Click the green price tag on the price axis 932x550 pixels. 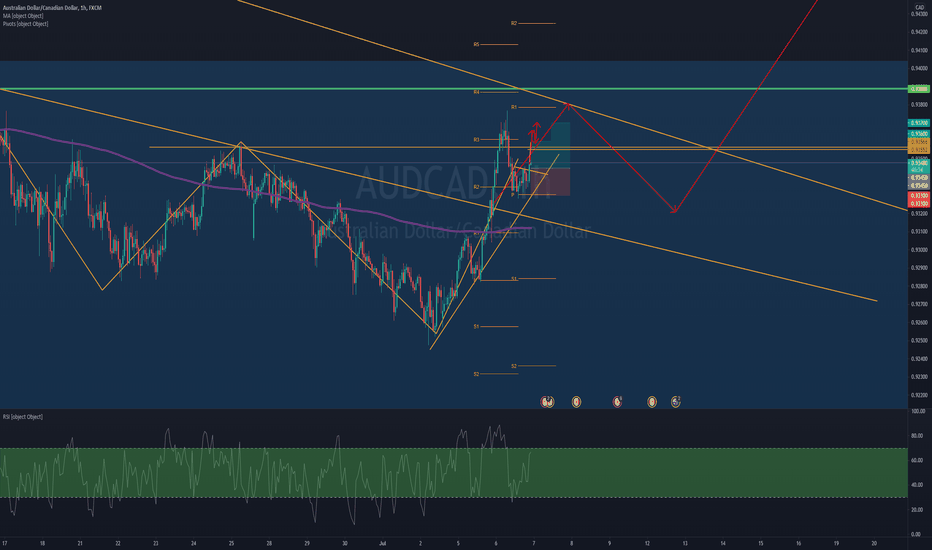(x=919, y=89)
